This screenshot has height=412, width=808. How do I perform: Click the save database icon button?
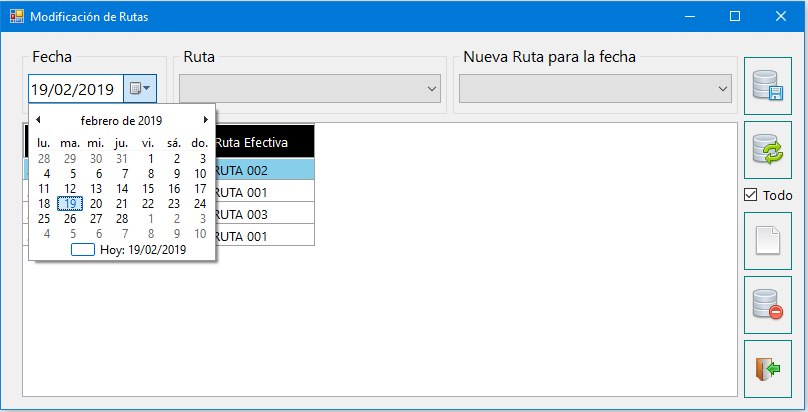coord(768,86)
